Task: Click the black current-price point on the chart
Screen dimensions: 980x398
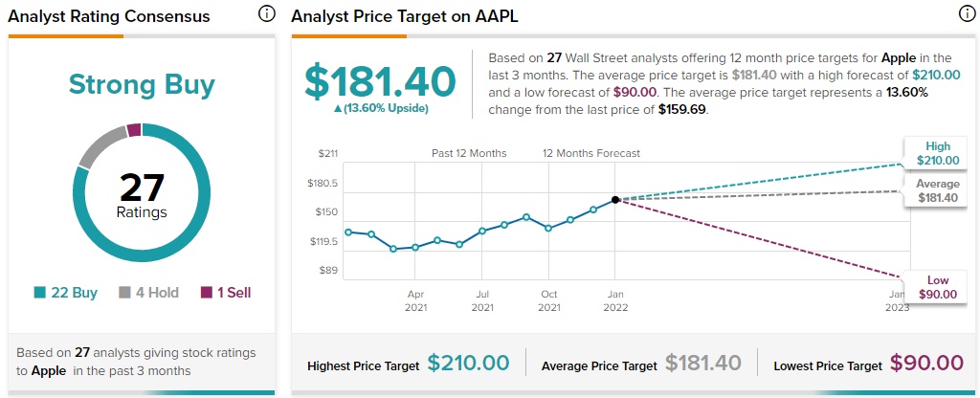Action: 615,200
